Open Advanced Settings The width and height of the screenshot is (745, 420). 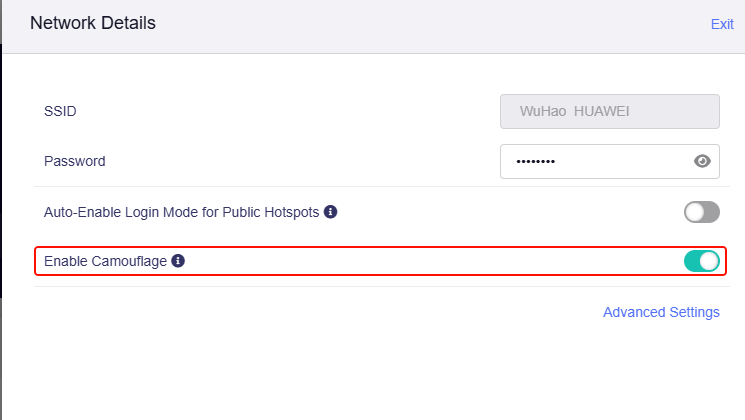point(661,312)
